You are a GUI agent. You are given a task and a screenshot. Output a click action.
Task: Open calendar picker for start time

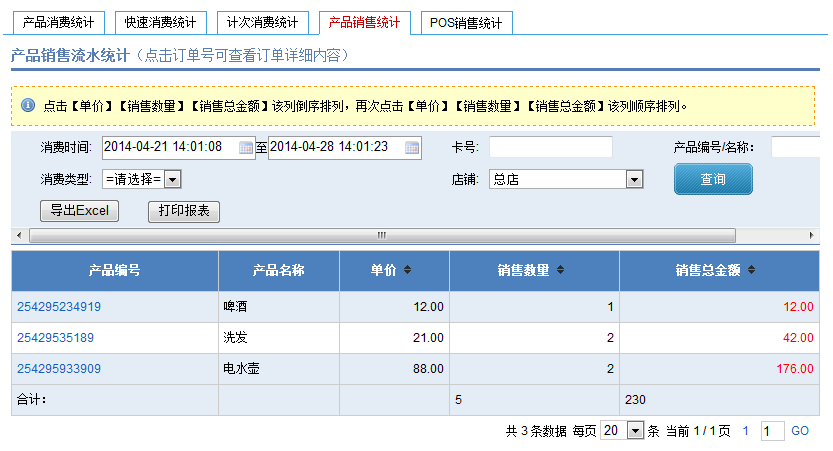pos(246,148)
